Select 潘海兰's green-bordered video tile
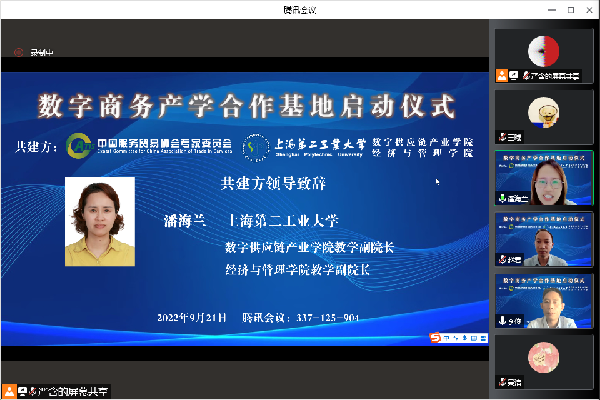Image resolution: width=600 pixels, height=400 pixels. coord(544,178)
